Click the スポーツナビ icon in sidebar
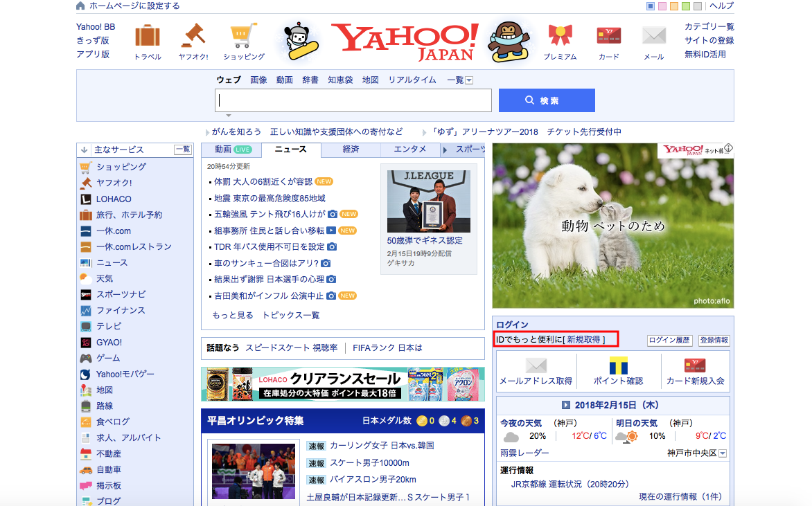812x506 pixels. pos(86,295)
